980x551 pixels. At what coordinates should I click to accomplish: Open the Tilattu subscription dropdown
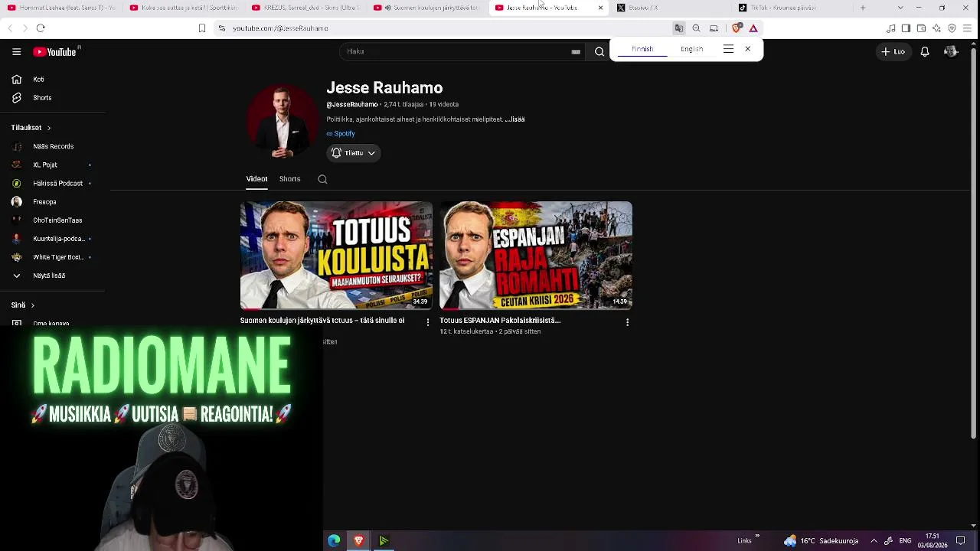pyautogui.click(x=354, y=153)
